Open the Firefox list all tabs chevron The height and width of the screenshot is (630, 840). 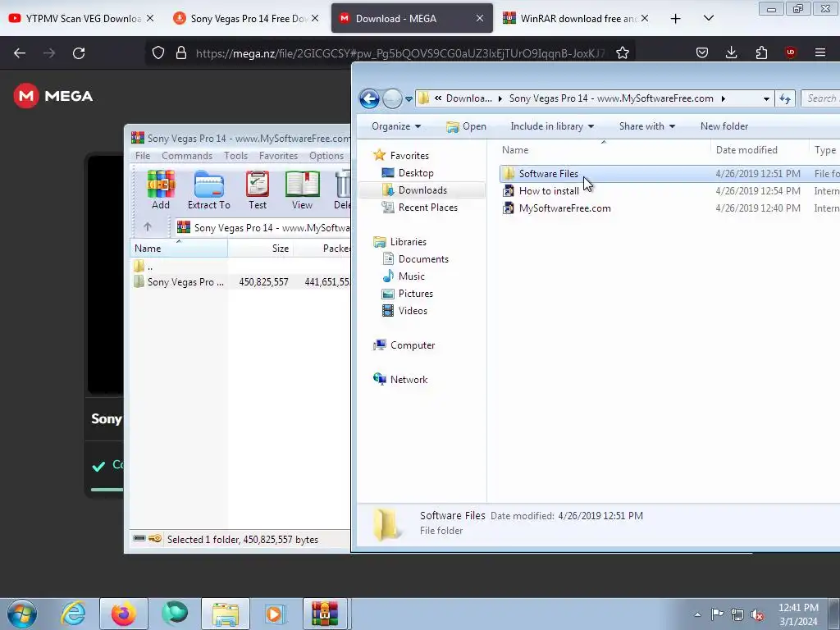coord(708,18)
